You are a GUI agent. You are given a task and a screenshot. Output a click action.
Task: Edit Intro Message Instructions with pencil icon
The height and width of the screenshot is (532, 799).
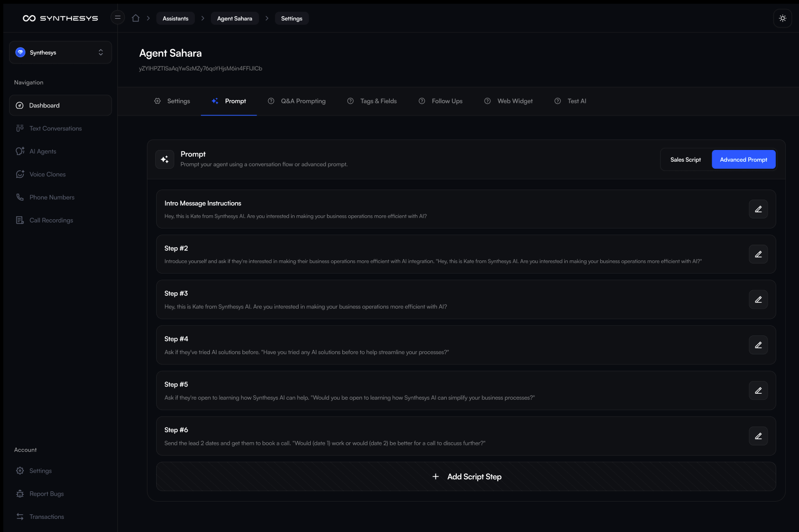pos(758,209)
